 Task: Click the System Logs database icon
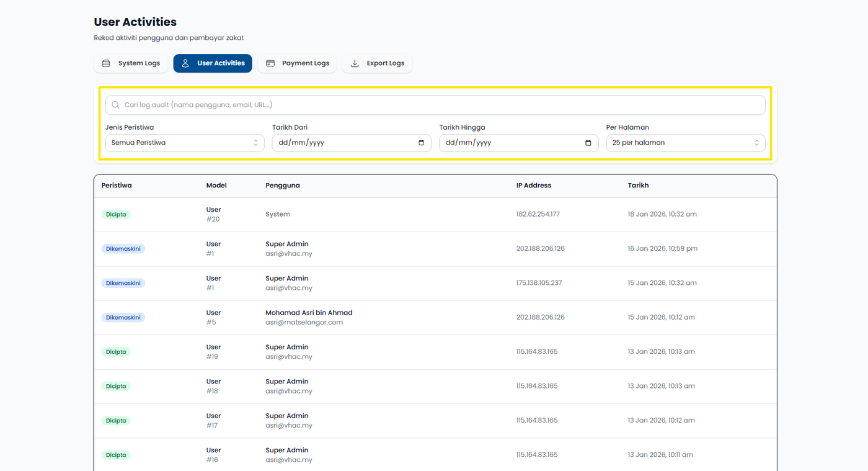tap(106, 63)
